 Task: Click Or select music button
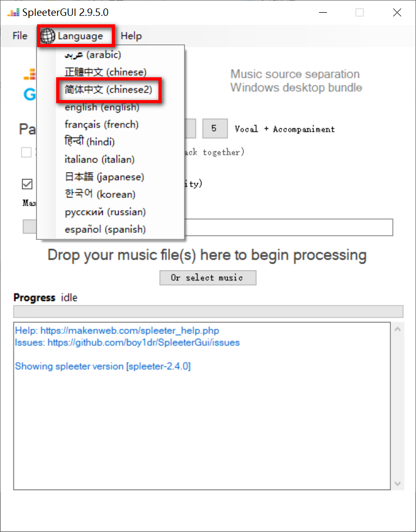[x=208, y=277]
